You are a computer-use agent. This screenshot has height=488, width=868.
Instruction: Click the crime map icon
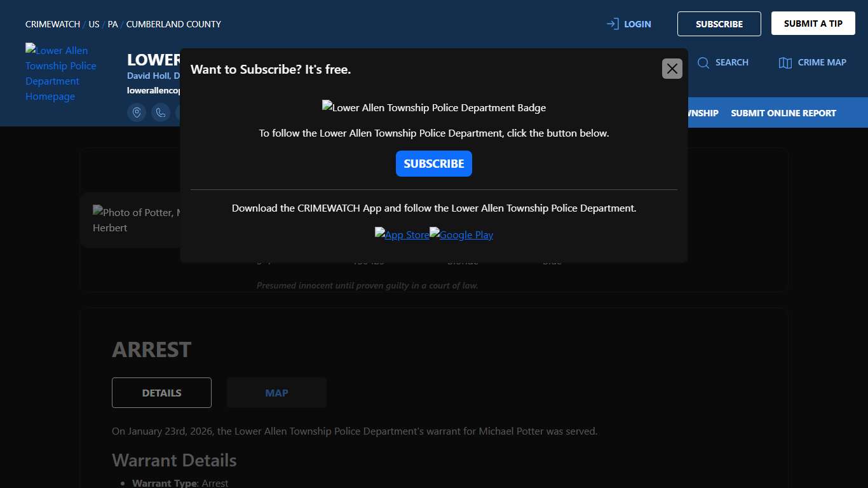(x=785, y=62)
